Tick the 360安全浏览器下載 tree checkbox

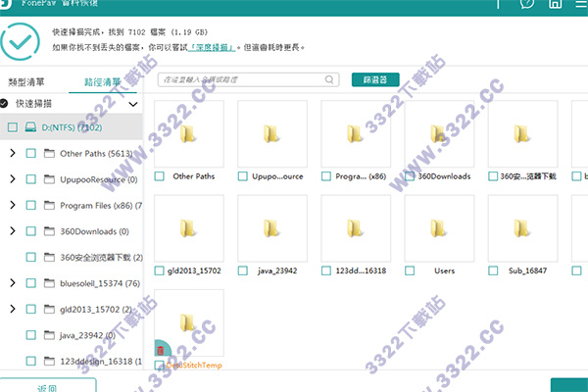click(30, 258)
